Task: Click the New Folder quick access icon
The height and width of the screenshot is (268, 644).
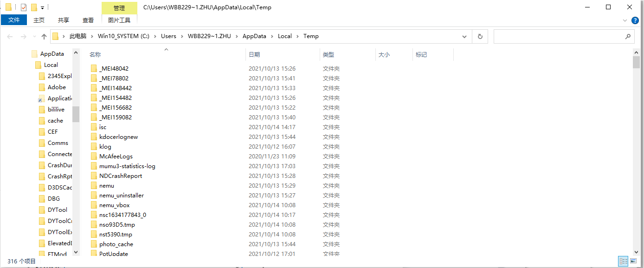Action: (34, 7)
